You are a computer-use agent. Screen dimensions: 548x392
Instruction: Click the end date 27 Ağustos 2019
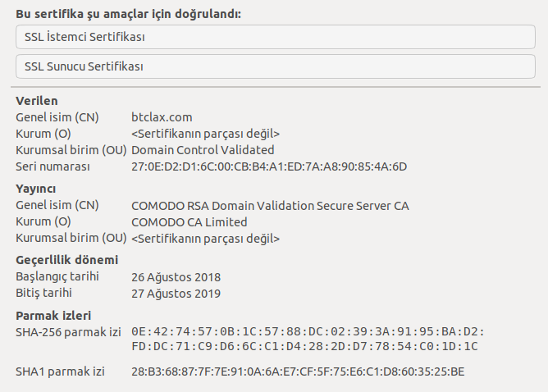(x=176, y=294)
